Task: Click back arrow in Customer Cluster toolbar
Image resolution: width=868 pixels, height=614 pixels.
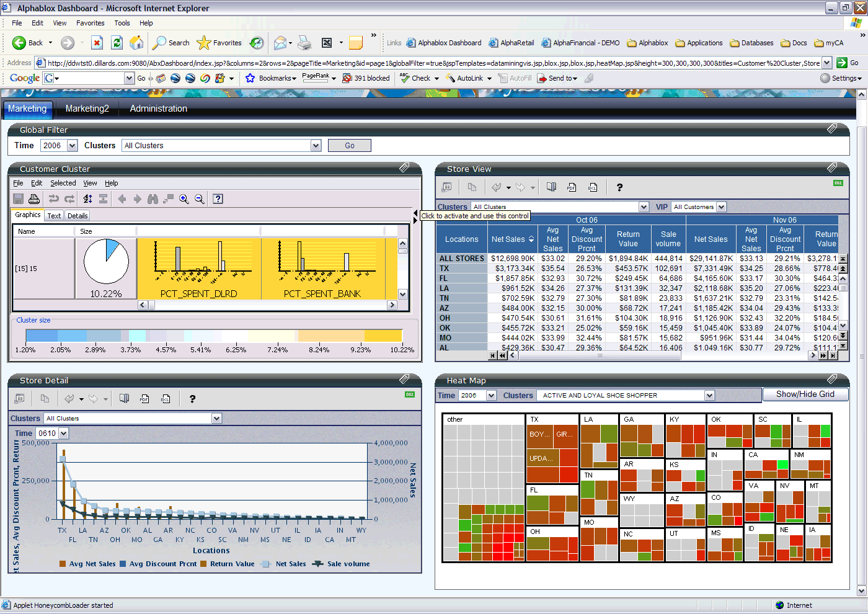Action: (122, 198)
